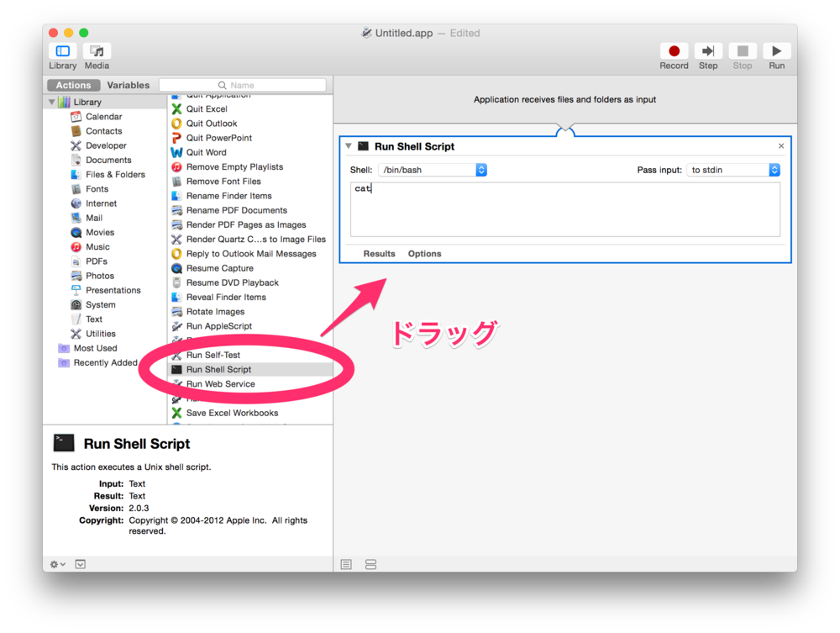
Task: Select the Text category
Action: pyautogui.click(x=94, y=319)
